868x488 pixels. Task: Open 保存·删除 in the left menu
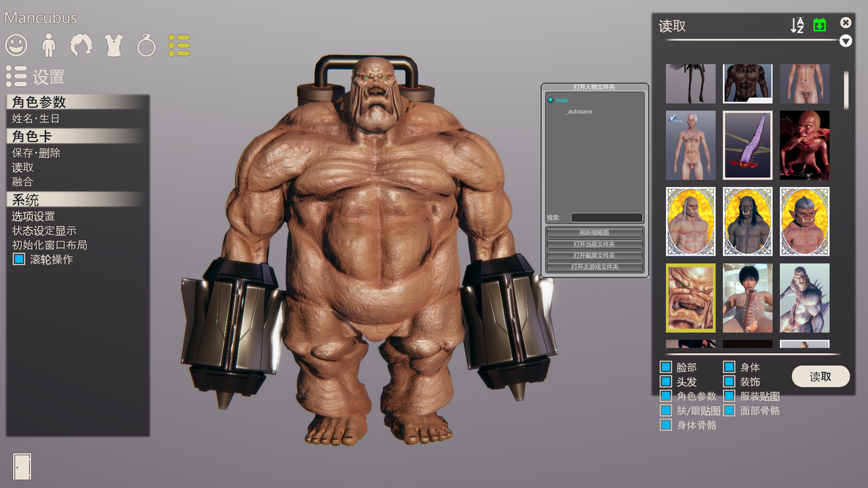(x=36, y=152)
